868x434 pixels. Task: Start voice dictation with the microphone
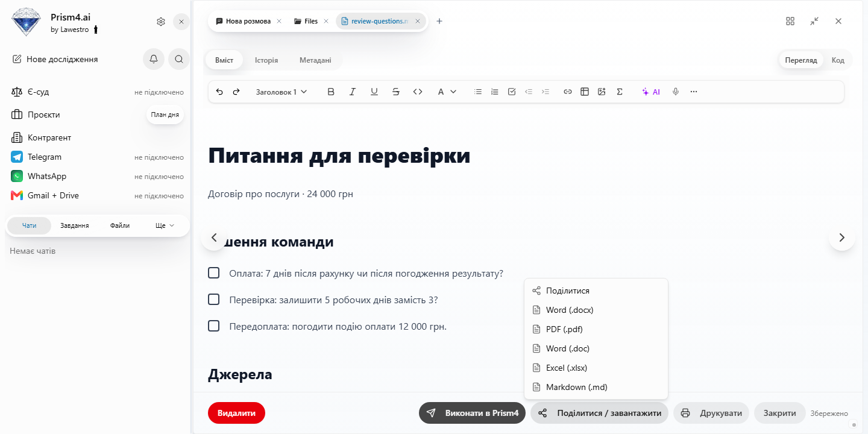coord(676,92)
